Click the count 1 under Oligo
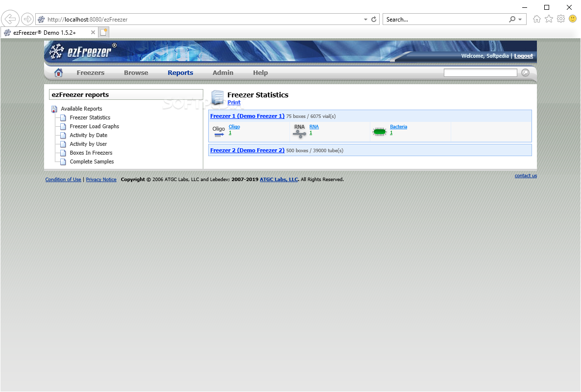This screenshot has width=581, height=392. 230,133
